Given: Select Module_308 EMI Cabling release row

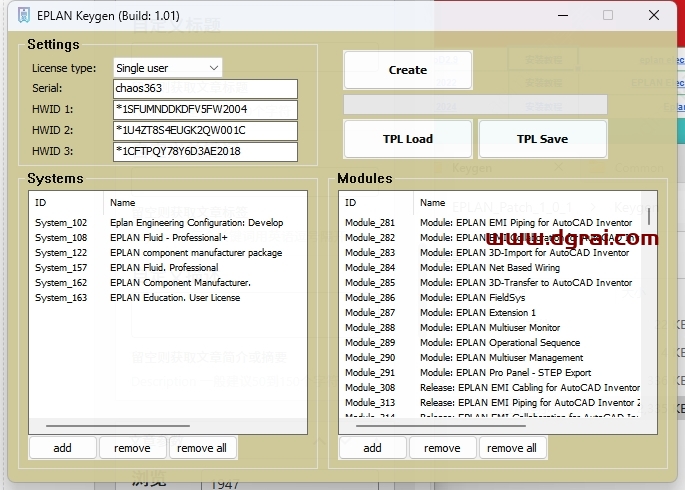Looking at the screenshot, I should pyautogui.click(x=490, y=388).
